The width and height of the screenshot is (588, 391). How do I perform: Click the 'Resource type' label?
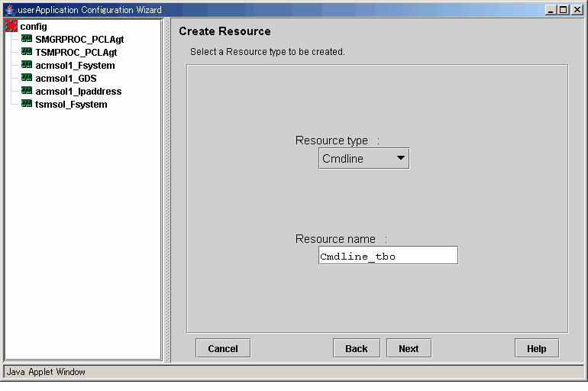(331, 141)
